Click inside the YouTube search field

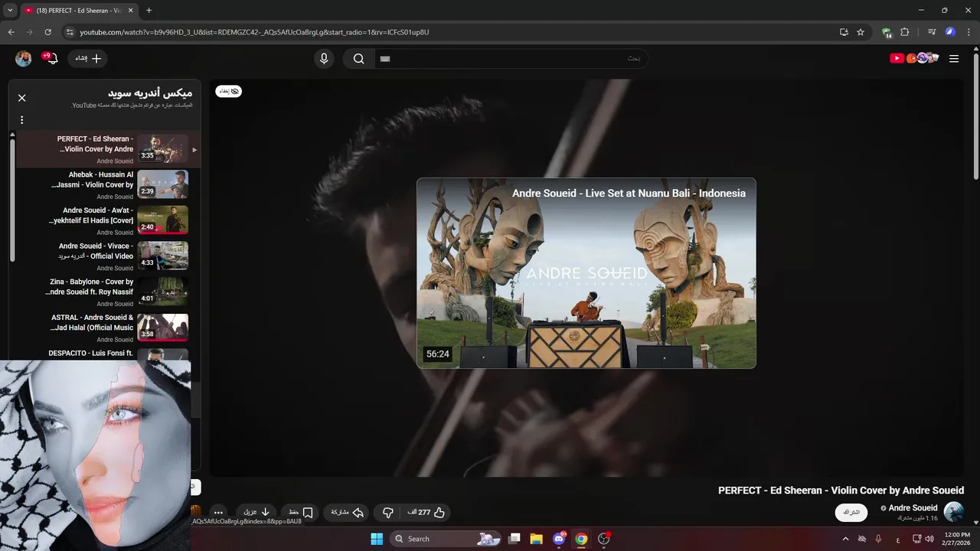pos(511,59)
